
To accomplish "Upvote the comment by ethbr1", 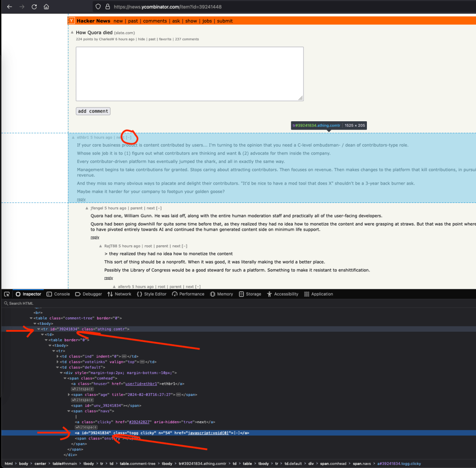I will pyautogui.click(x=73, y=138).
